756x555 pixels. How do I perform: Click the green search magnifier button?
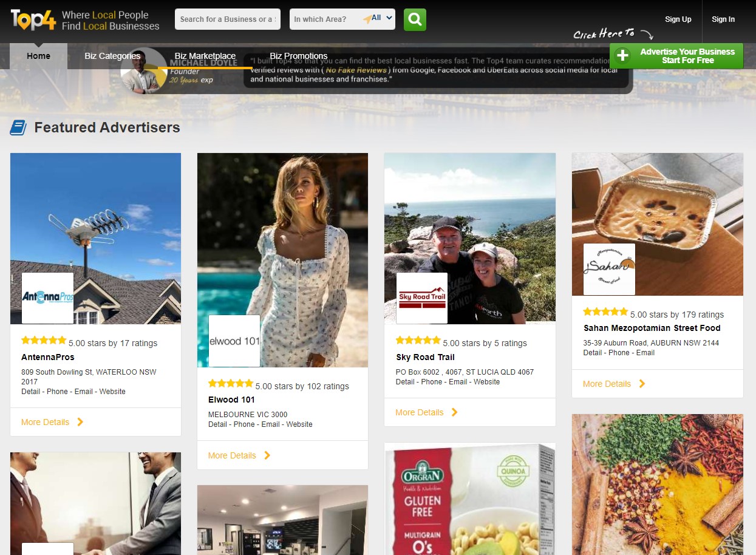pyautogui.click(x=415, y=19)
